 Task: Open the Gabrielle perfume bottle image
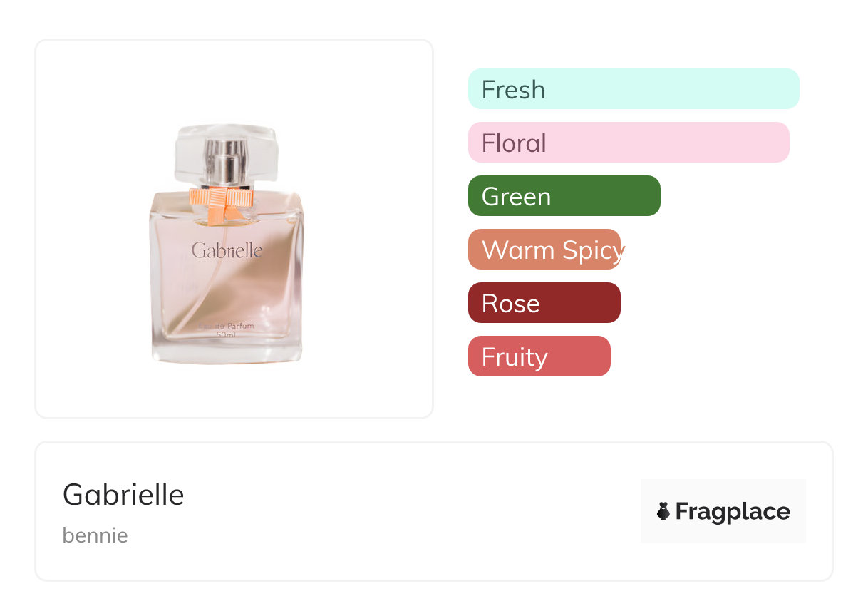pyautogui.click(x=227, y=244)
